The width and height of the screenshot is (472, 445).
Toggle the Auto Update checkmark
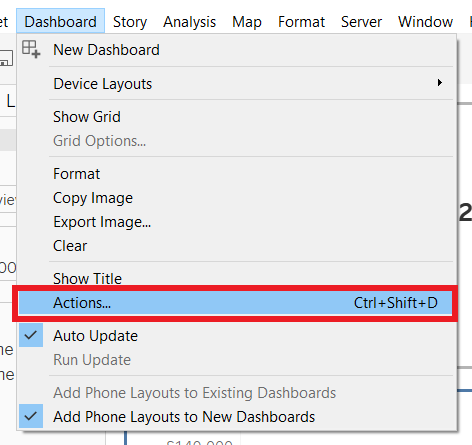[x=31, y=335]
